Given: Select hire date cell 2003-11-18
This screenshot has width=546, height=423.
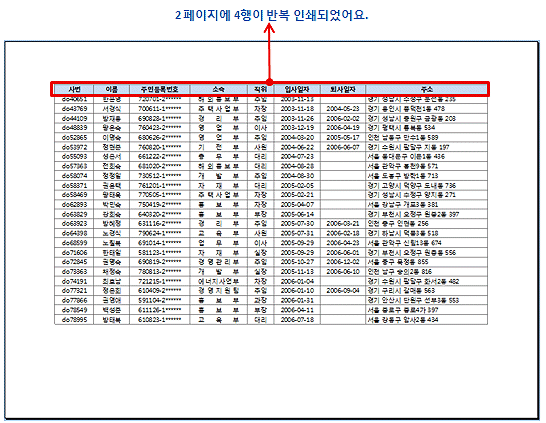Looking at the screenshot, I should [x=297, y=109].
